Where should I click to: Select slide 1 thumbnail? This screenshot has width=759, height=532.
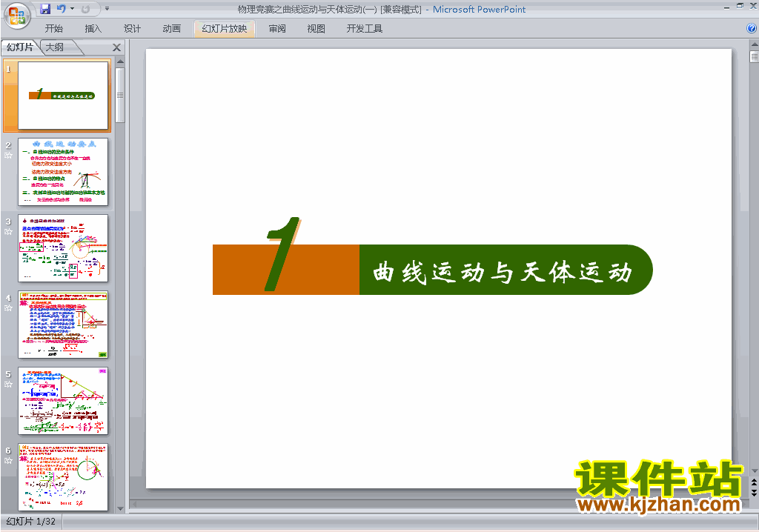63,96
